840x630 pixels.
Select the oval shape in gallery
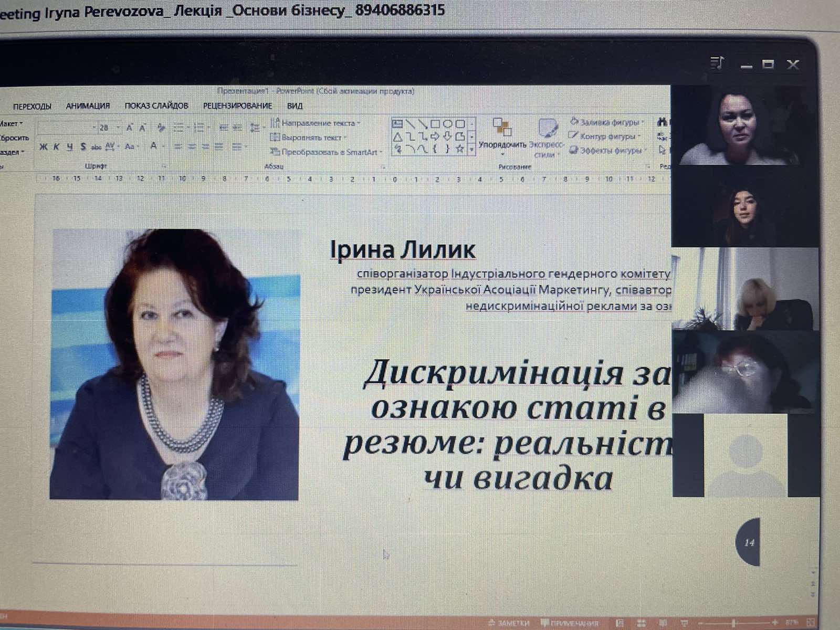click(447, 124)
